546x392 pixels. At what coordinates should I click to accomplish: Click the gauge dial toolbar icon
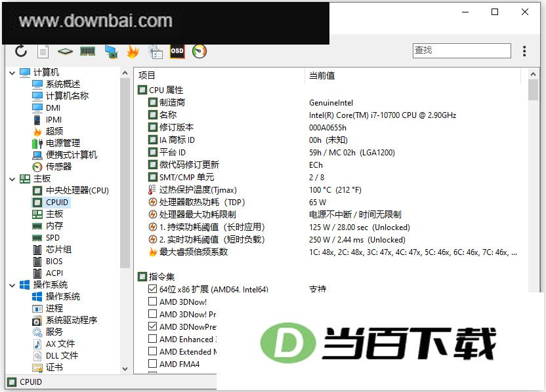pyautogui.click(x=199, y=52)
